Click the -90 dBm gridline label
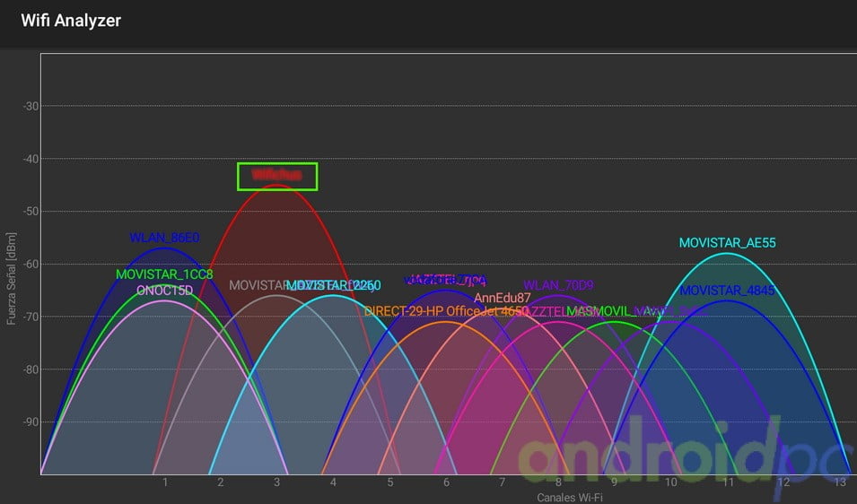Viewport: 857px width, 504px height. point(30,421)
